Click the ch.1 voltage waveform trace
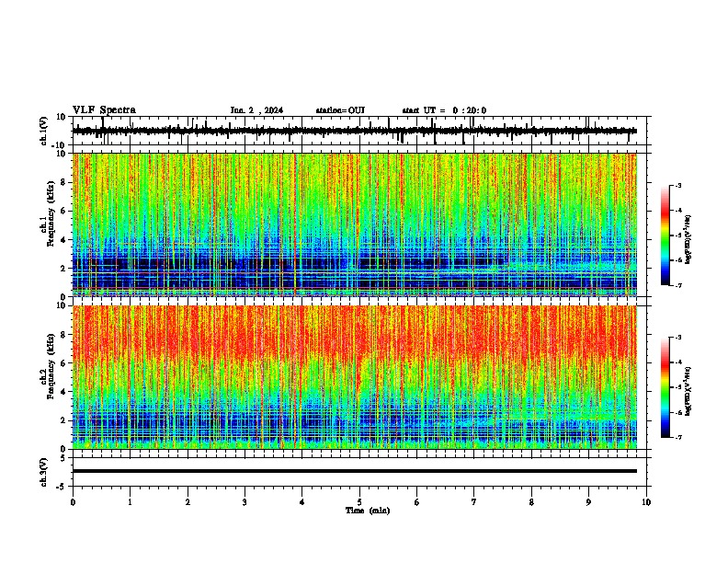728x563 pixels. click(x=354, y=131)
